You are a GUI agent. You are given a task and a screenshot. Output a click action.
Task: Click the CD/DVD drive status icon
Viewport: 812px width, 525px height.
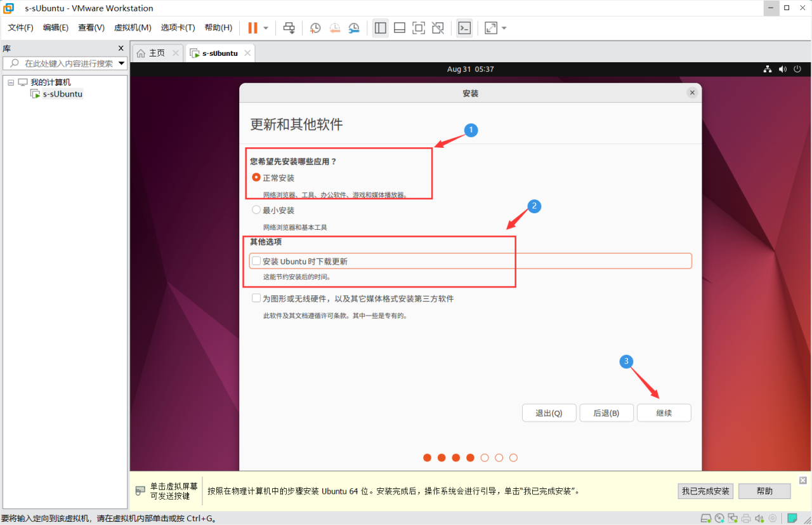pyautogui.click(x=719, y=518)
